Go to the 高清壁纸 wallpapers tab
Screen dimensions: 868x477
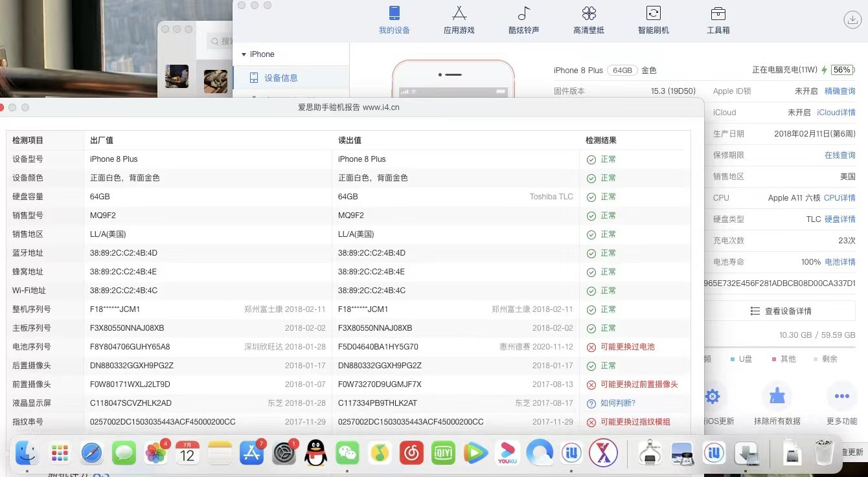point(588,20)
